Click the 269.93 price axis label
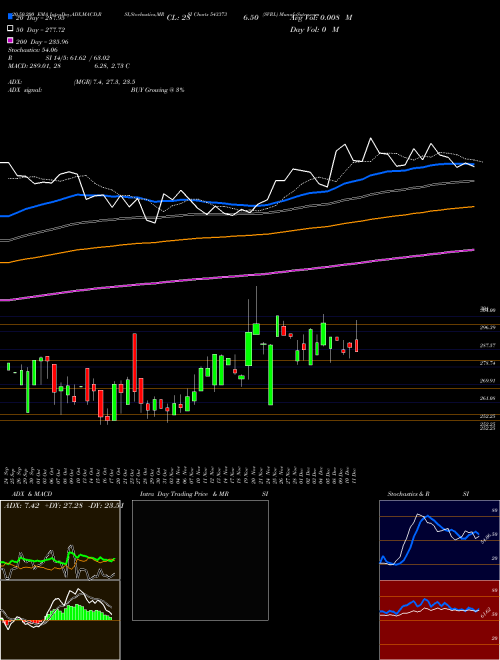This screenshot has width=500, height=660. (487, 381)
